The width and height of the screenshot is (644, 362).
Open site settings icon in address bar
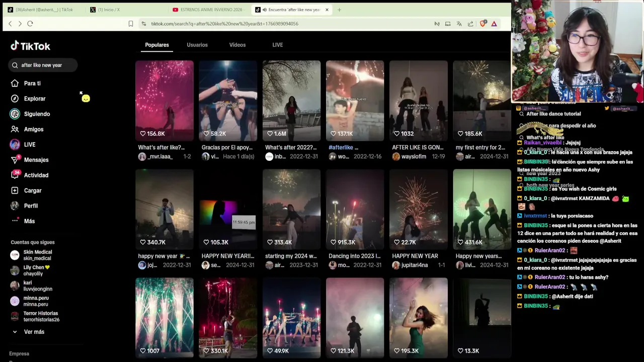point(144,24)
